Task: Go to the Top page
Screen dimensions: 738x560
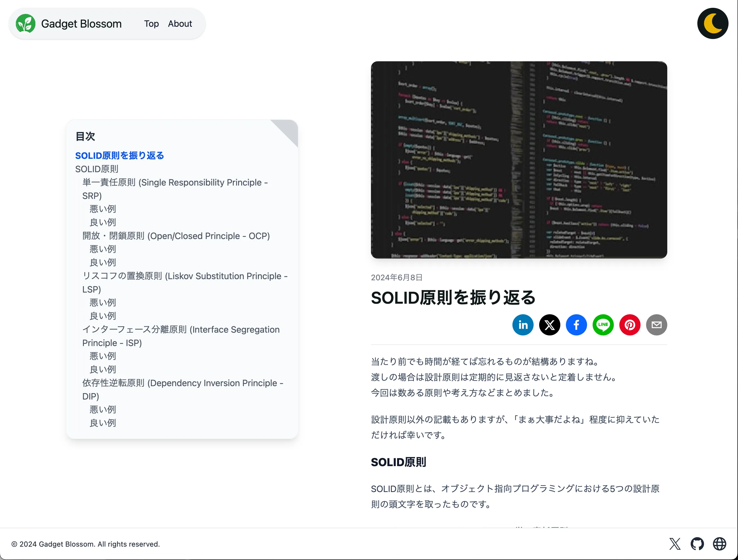Action: pyautogui.click(x=151, y=24)
